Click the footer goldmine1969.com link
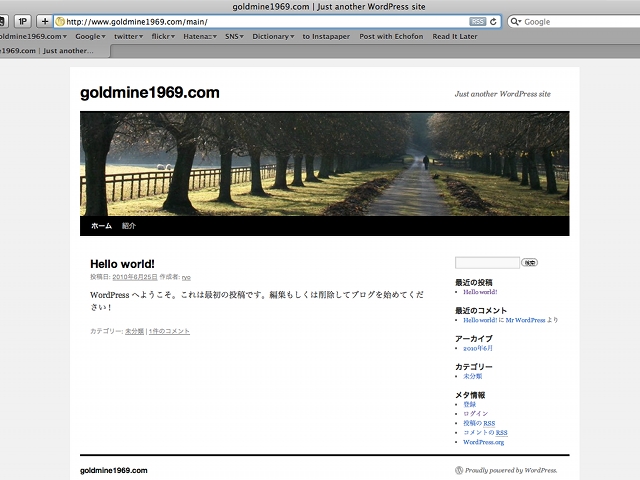The height and width of the screenshot is (480, 640). pos(113,470)
